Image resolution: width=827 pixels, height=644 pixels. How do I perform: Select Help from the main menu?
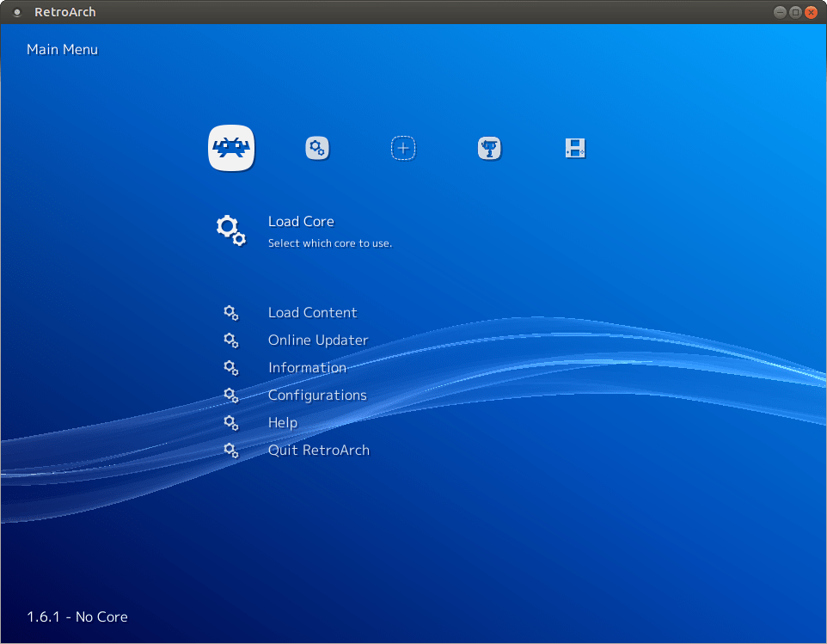click(x=282, y=422)
